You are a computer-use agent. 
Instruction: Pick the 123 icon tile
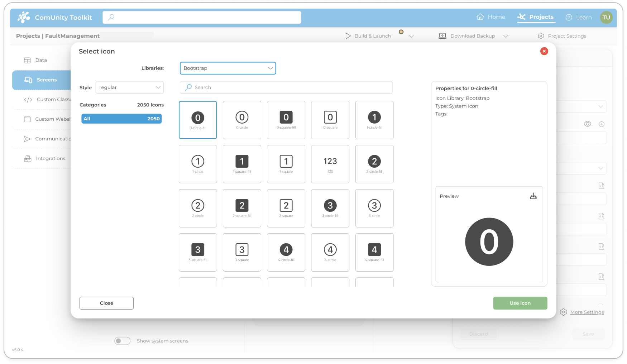(x=330, y=164)
